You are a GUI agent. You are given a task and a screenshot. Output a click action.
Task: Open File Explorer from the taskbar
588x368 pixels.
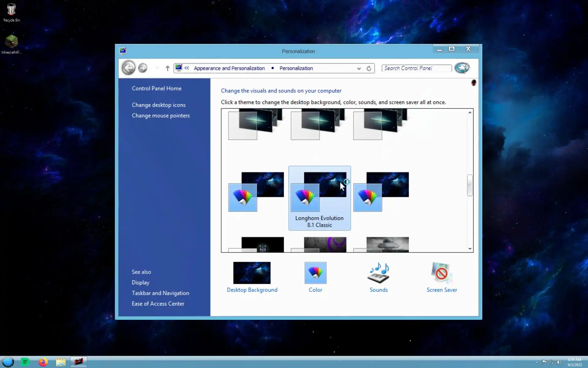click(61, 362)
